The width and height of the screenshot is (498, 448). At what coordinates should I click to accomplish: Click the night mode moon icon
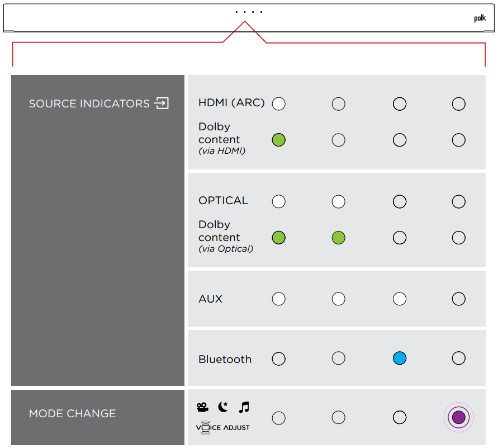point(223,407)
